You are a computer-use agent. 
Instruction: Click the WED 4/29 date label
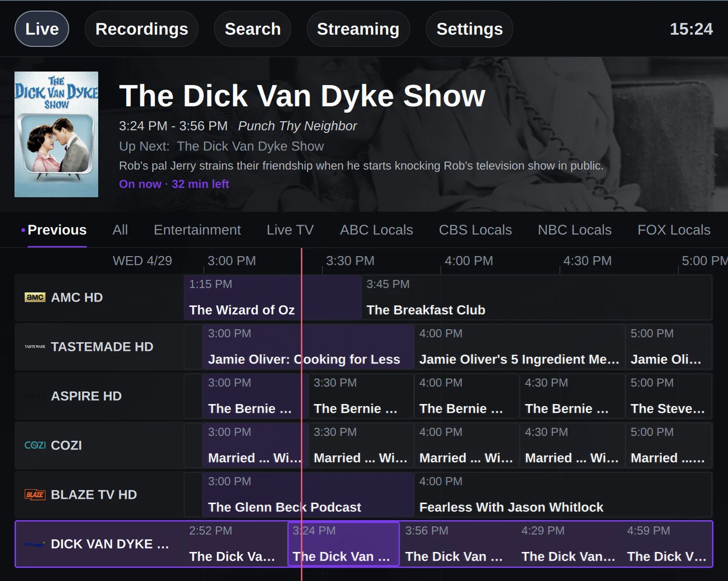(x=142, y=261)
